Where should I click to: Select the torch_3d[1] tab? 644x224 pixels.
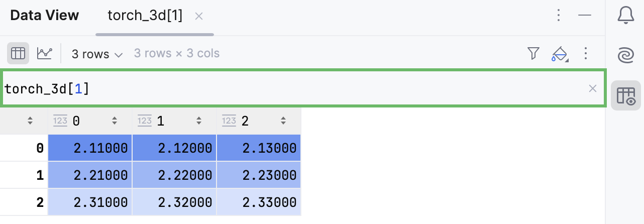coord(145,16)
